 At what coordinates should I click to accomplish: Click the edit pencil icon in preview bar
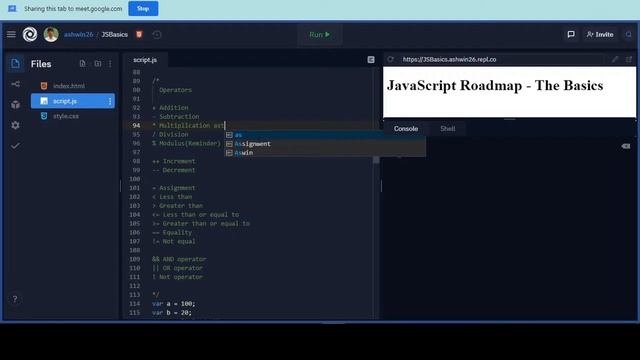[615, 60]
